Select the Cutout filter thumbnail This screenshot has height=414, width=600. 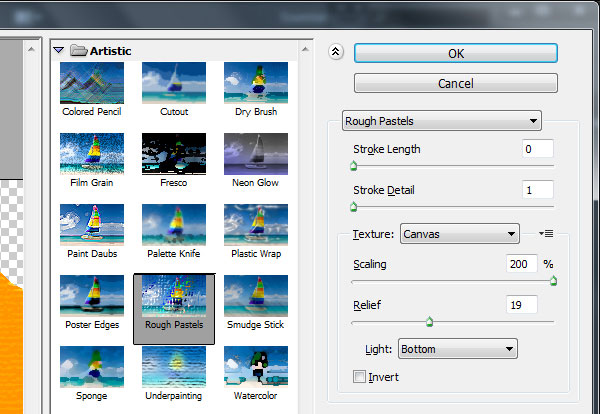point(174,83)
